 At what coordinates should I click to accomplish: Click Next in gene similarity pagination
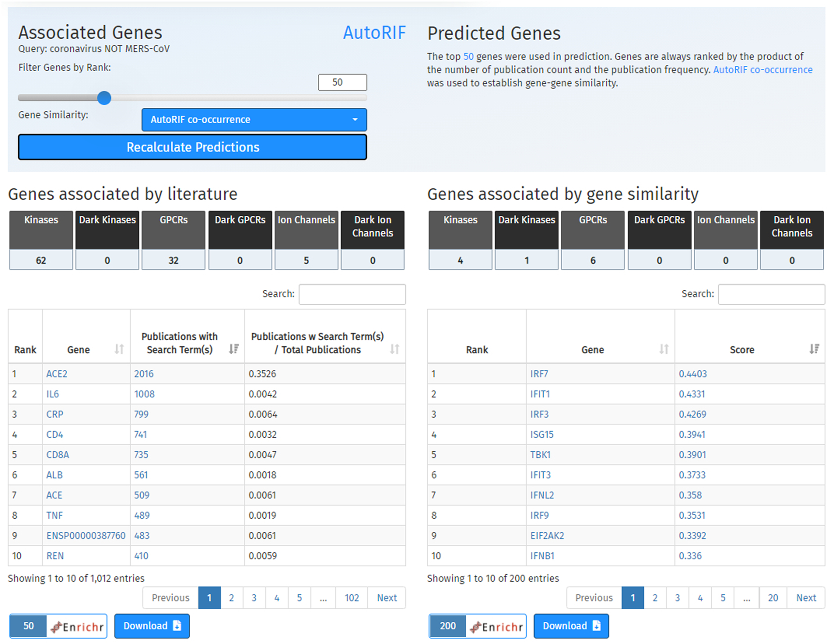click(806, 598)
